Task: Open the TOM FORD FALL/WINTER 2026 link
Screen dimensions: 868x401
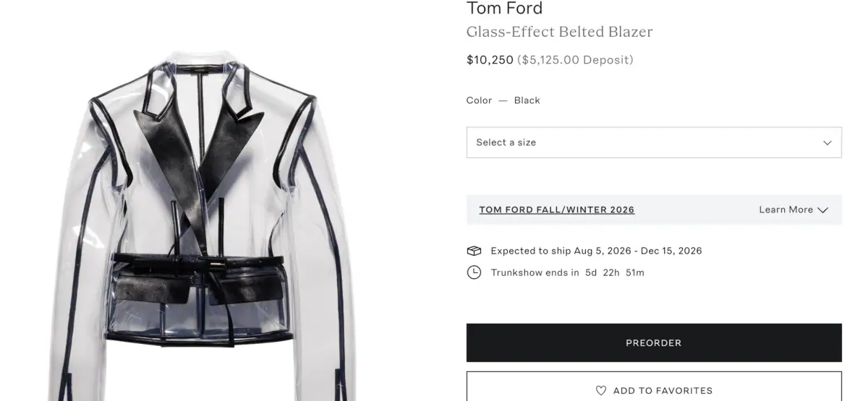Action: click(x=556, y=210)
